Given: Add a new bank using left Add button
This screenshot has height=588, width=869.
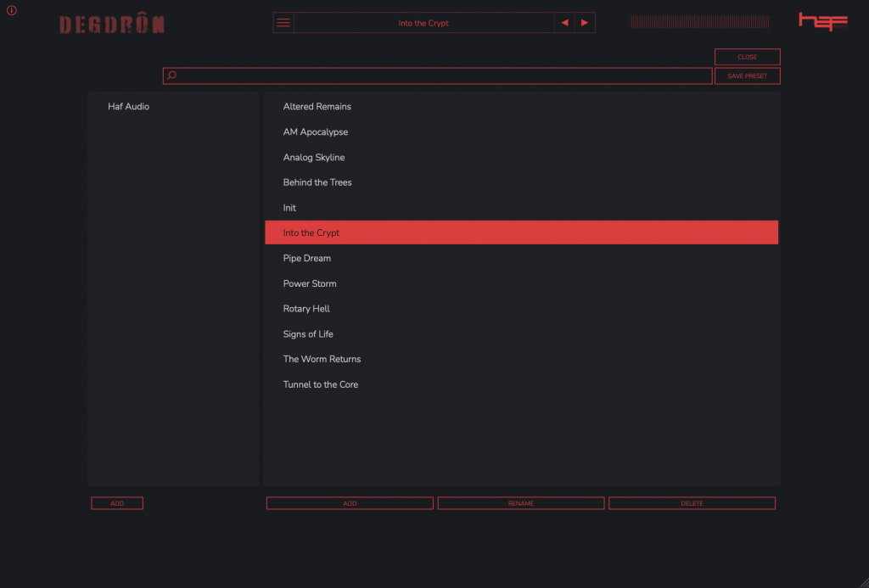Looking at the screenshot, I should (117, 503).
